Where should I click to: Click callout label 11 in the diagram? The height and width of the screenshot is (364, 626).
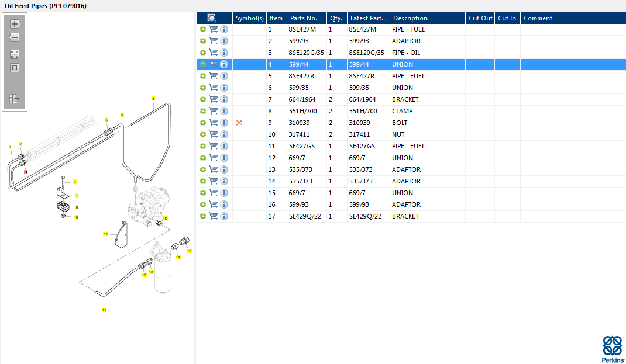(x=104, y=310)
